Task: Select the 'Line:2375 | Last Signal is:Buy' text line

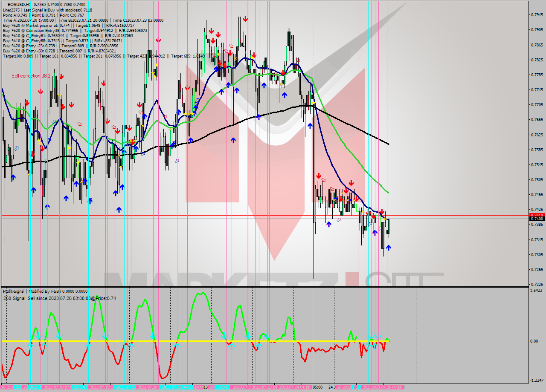Action: click(47, 10)
